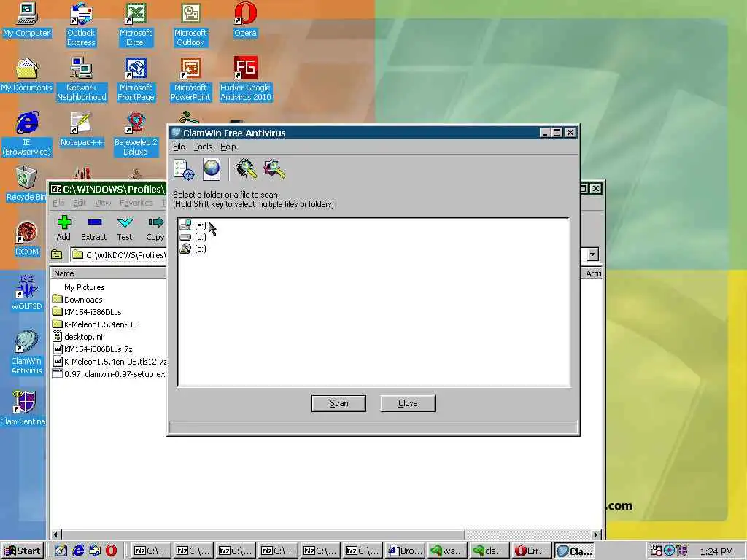Open 7-Zip Favorites menu
The image size is (747, 560).
(136, 203)
